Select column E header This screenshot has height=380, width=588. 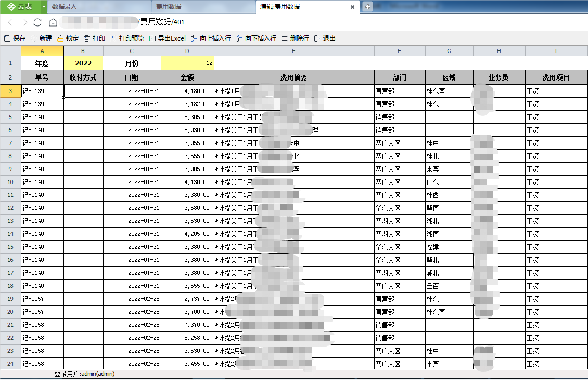tap(293, 51)
